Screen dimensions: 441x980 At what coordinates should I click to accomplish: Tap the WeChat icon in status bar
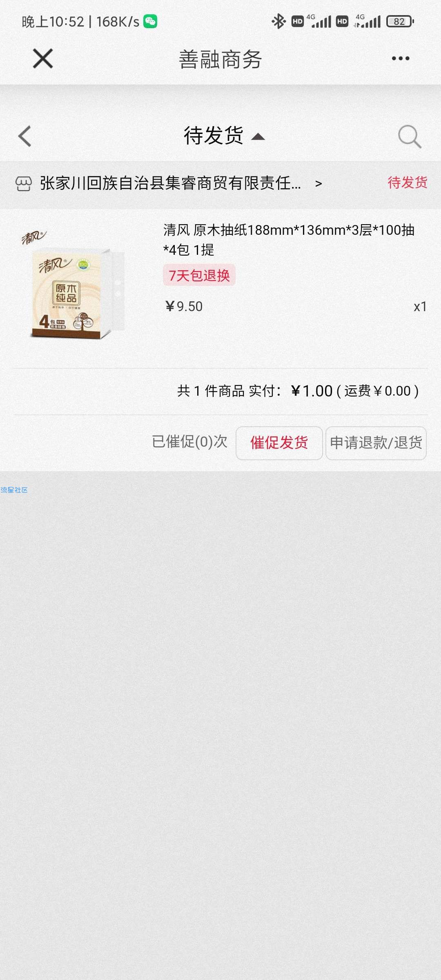[x=150, y=21]
